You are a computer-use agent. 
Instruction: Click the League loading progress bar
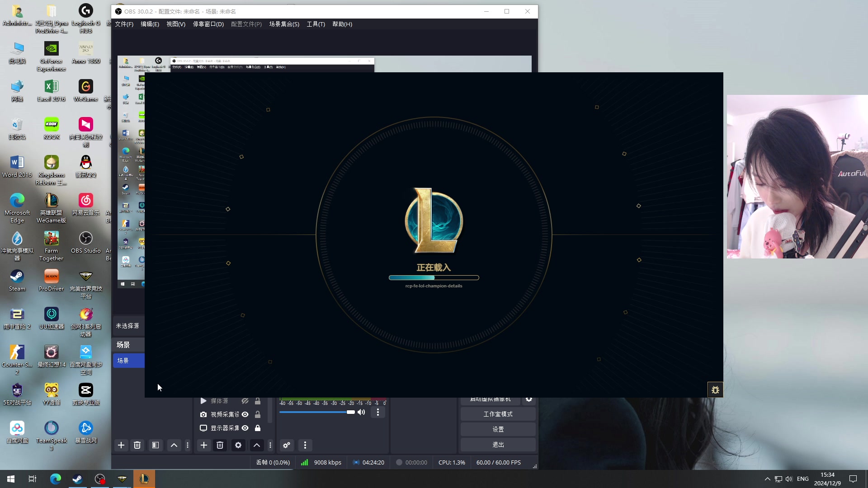pyautogui.click(x=434, y=277)
